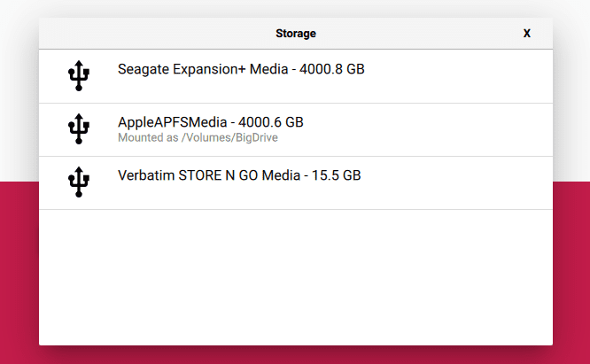
Task: Click the USB icon beside Seagate Expansion+ Media
Action: [x=79, y=75]
